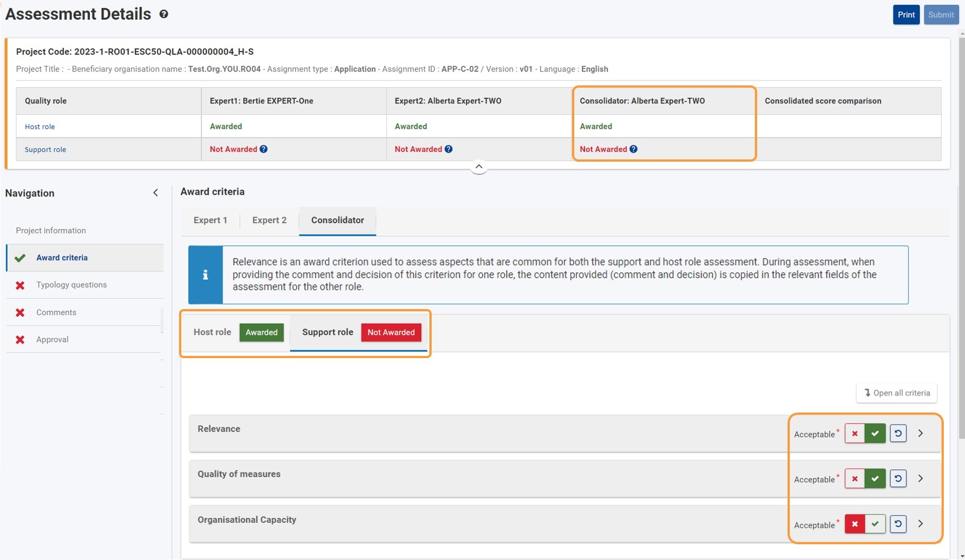Mark Relevance as not acceptable
Viewport: 965px width, 560px height.
coord(855,434)
